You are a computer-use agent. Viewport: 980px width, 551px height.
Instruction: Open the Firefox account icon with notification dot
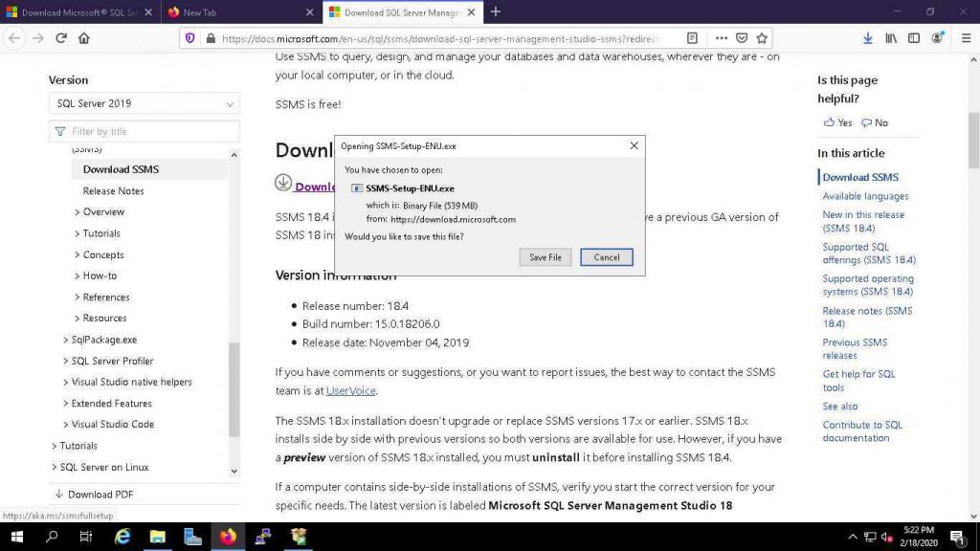pyautogui.click(x=939, y=37)
